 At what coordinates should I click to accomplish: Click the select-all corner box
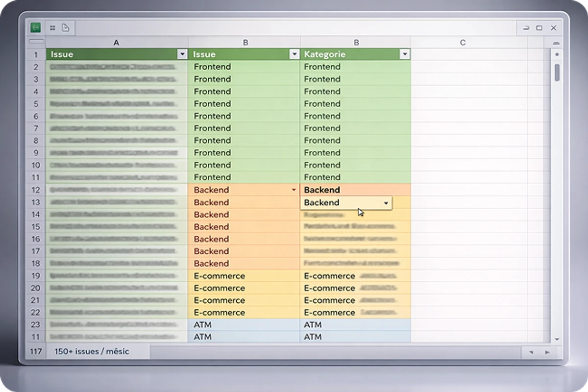coord(35,43)
